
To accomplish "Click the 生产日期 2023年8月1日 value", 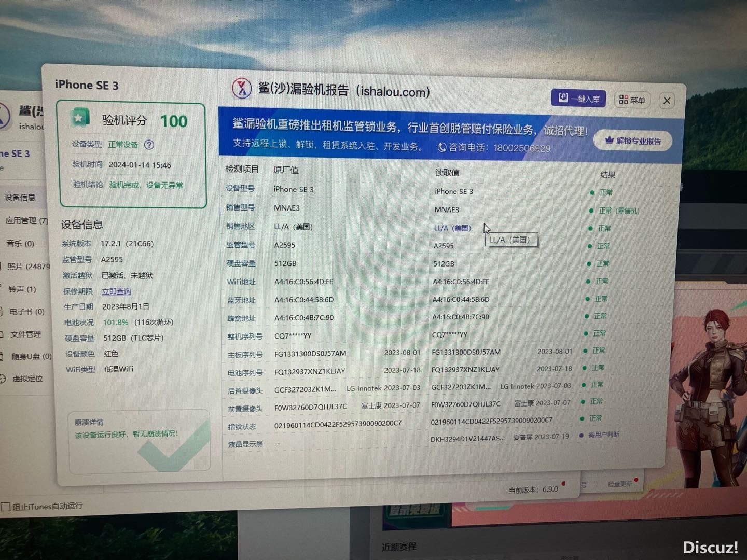I will 126,307.
